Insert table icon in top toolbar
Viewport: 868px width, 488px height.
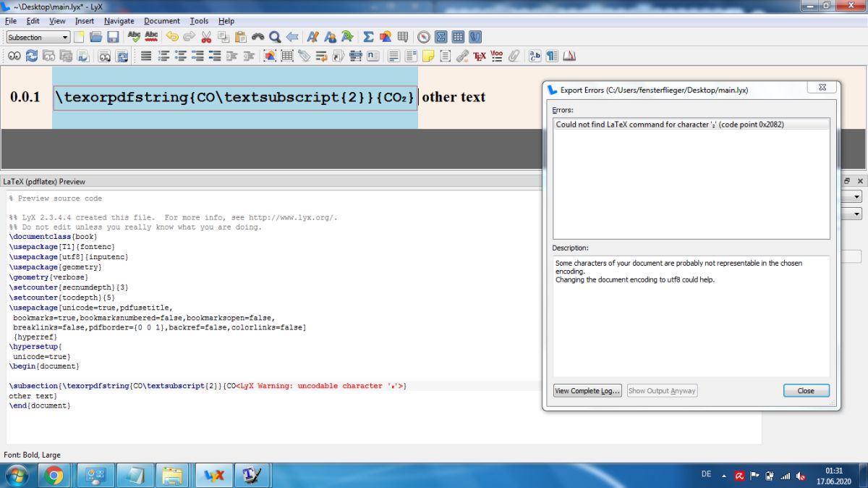coord(403,37)
